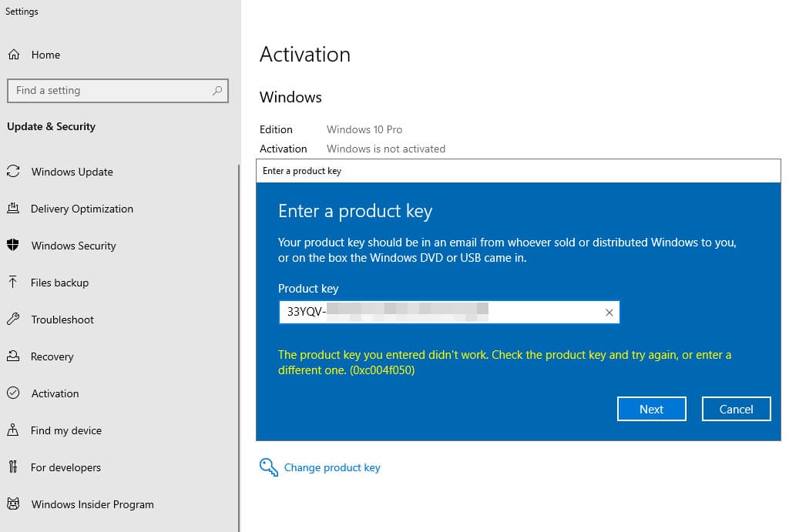
Task: Click the 'Windows' section heading
Action: [290, 97]
